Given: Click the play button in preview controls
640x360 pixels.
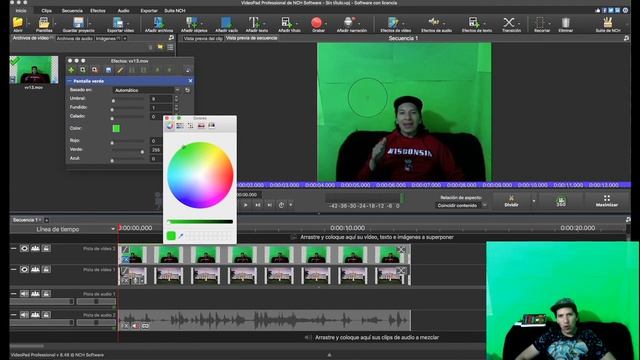Looking at the screenshot, I should click(x=245, y=205).
